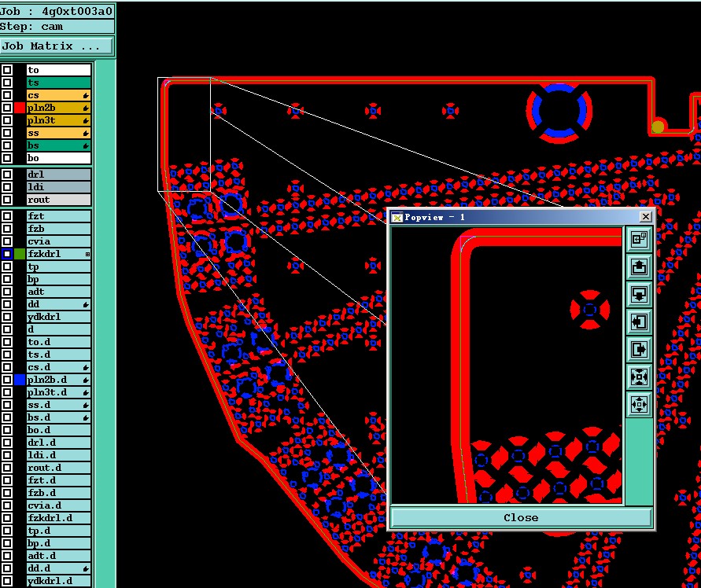The height and width of the screenshot is (588, 701).
Task: Tick the checkbox for layer ldi.d
Action: (x=7, y=455)
